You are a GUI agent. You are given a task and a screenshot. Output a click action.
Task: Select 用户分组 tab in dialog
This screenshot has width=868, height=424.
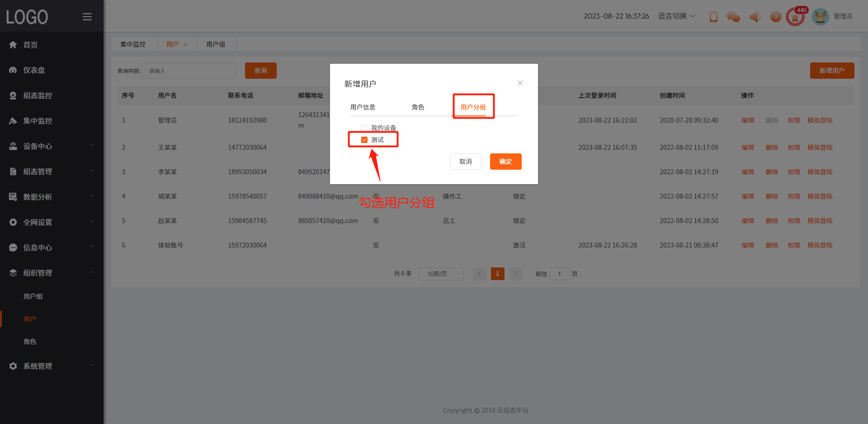[x=473, y=107]
